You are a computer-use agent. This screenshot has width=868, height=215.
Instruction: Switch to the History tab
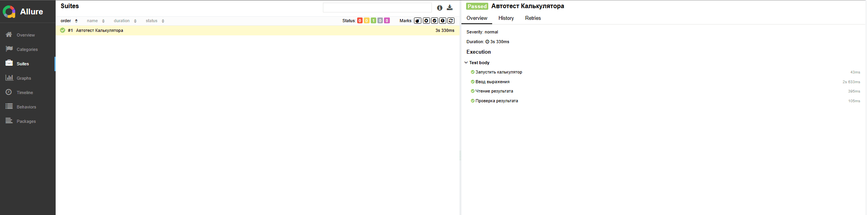coord(506,18)
